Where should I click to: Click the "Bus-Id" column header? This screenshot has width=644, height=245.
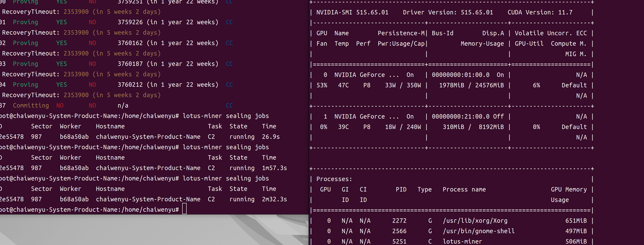pos(443,33)
